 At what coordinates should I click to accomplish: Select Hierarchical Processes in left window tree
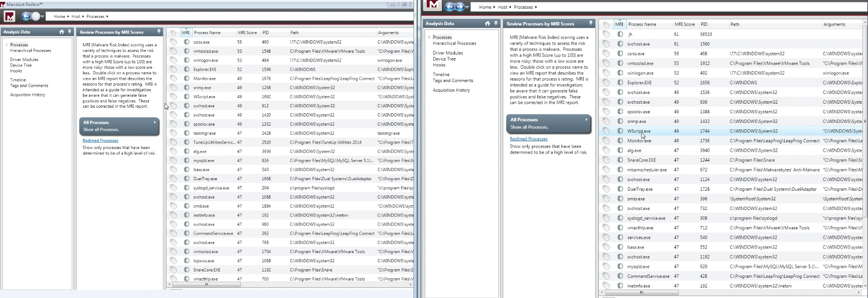click(31, 50)
